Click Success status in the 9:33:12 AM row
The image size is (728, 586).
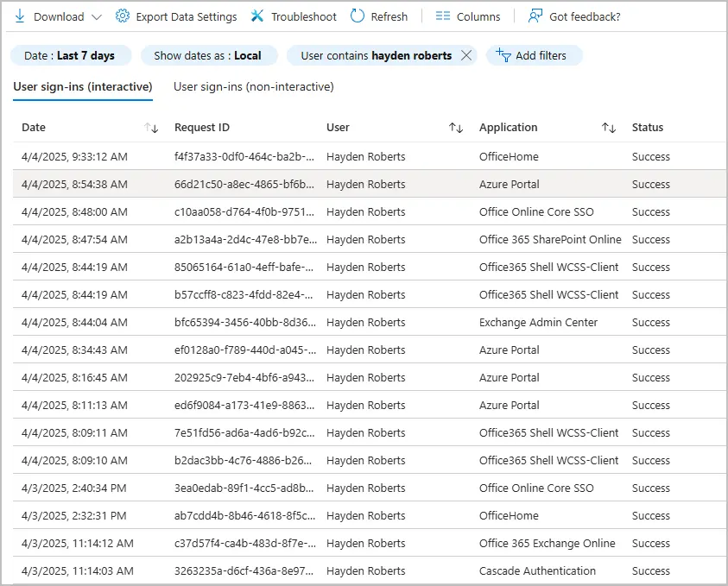tap(651, 157)
